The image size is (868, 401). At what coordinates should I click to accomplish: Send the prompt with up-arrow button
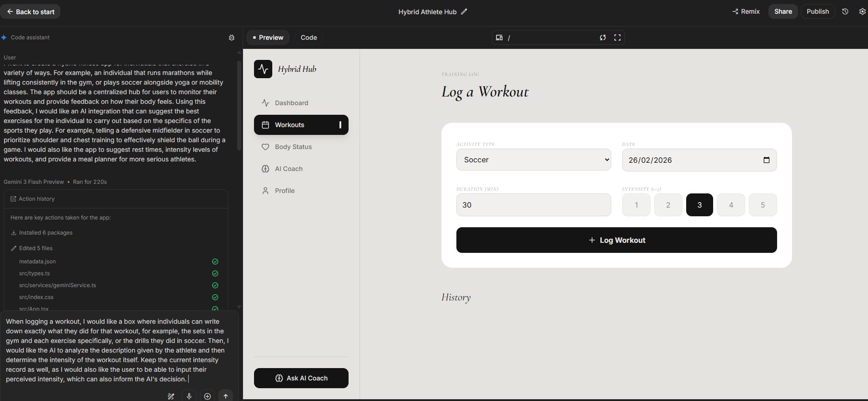[225, 396]
